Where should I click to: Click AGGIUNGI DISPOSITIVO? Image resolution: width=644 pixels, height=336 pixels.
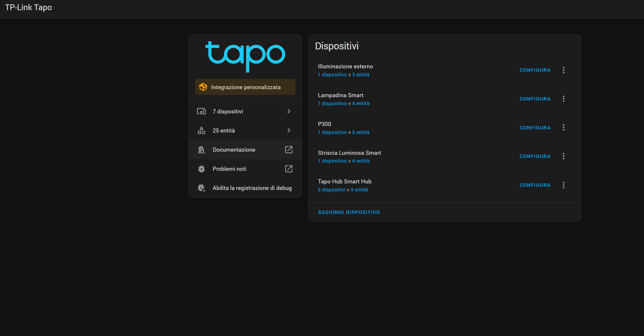pyautogui.click(x=349, y=212)
